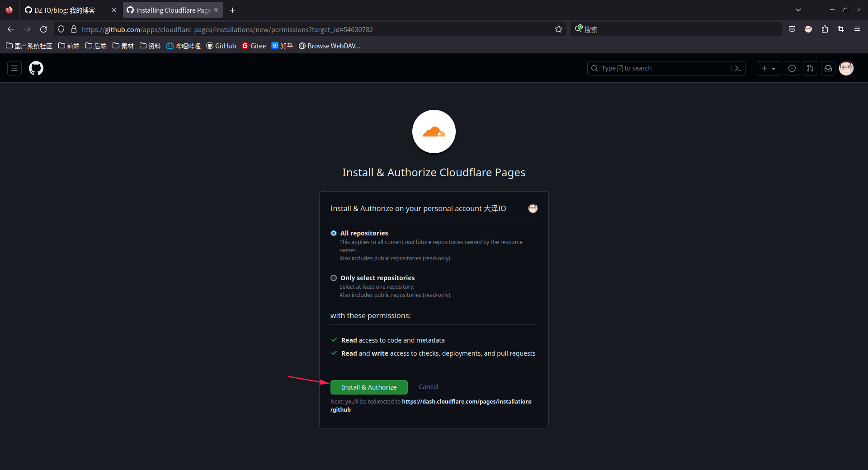This screenshot has height=470, width=868.
Task: Focus the GitHub search field
Action: coord(660,68)
